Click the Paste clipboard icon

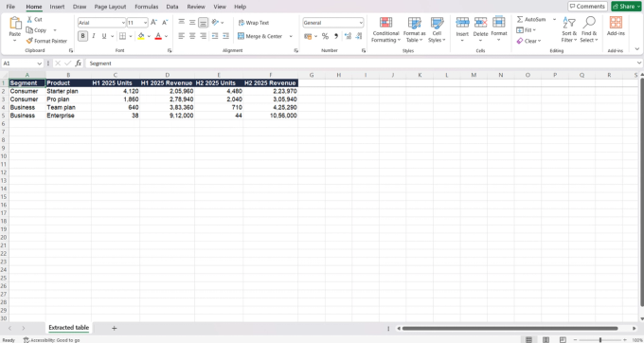click(x=15, y=24)
